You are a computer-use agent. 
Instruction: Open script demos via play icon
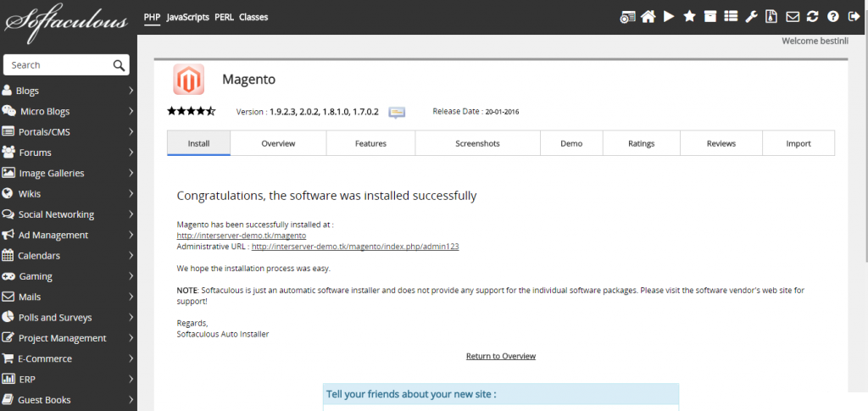669,17
